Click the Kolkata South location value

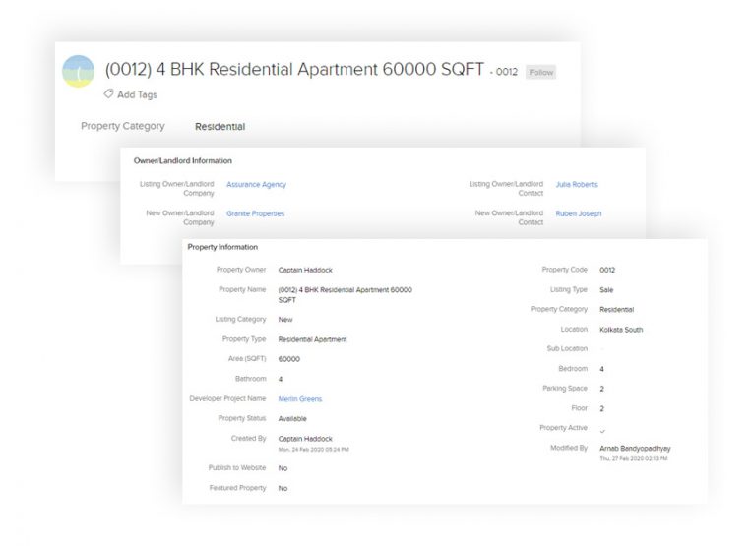[x=620, y=330]
